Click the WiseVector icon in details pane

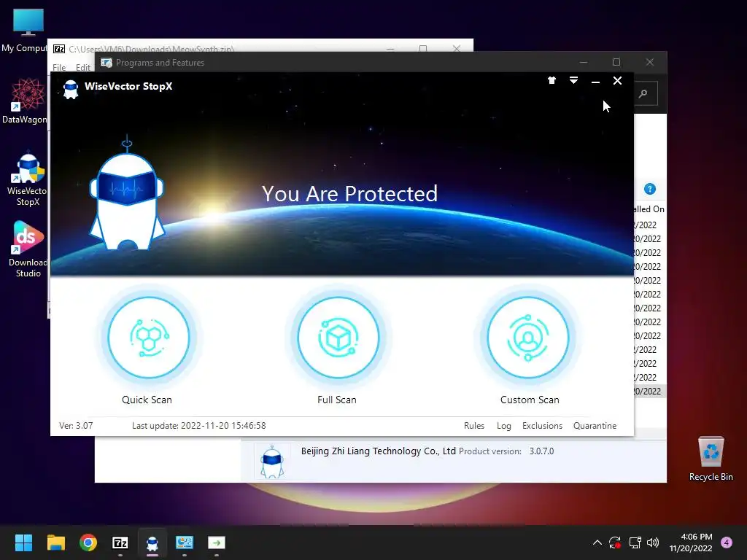click(272, 462)
